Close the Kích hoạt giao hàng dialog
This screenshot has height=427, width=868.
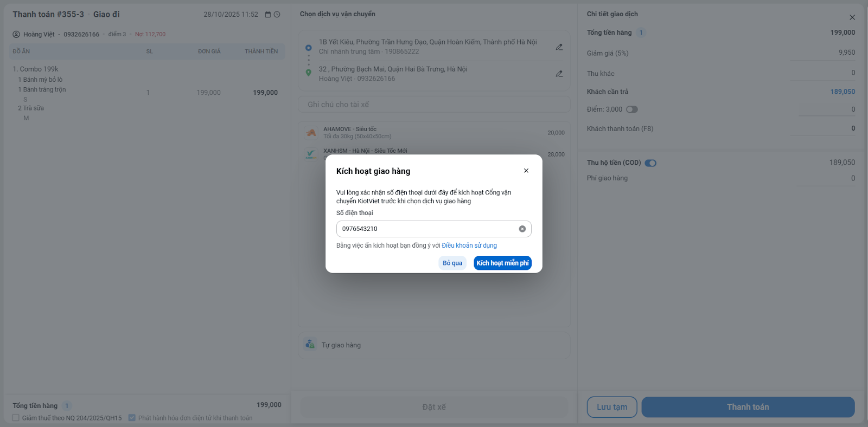click(x=526, y=171)
